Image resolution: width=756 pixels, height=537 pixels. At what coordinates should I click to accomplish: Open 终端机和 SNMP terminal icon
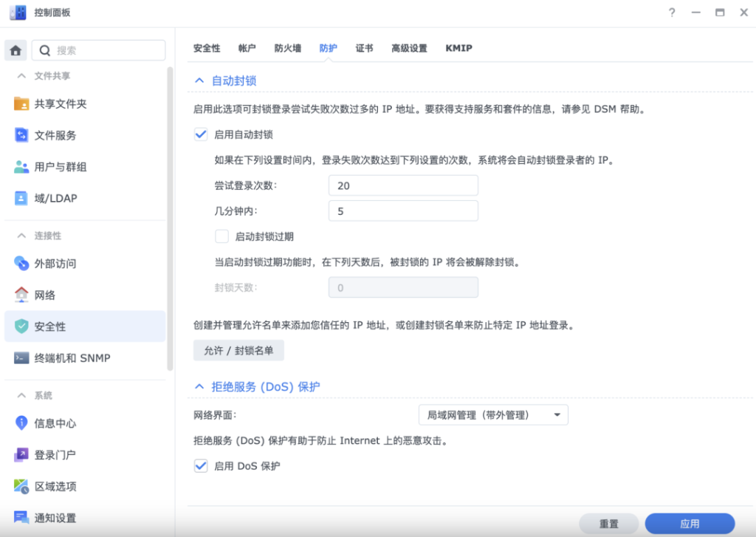pos(21,358)
